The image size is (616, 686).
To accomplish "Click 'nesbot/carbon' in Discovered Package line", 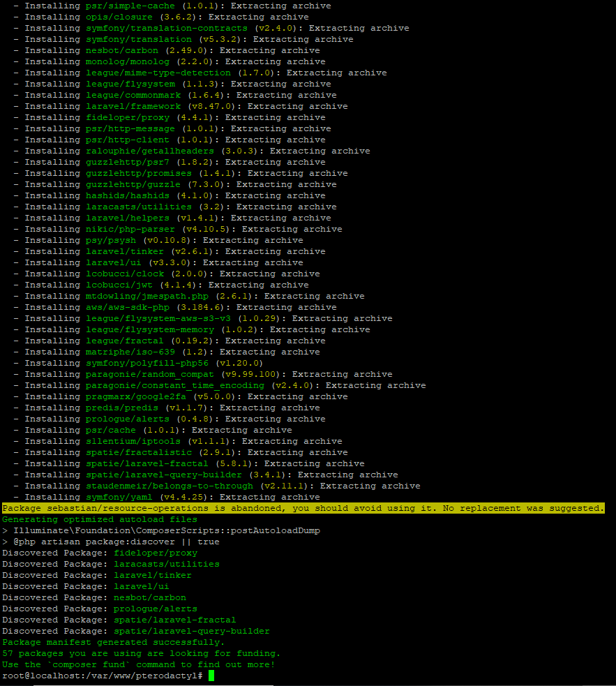I will pos(149,597).
